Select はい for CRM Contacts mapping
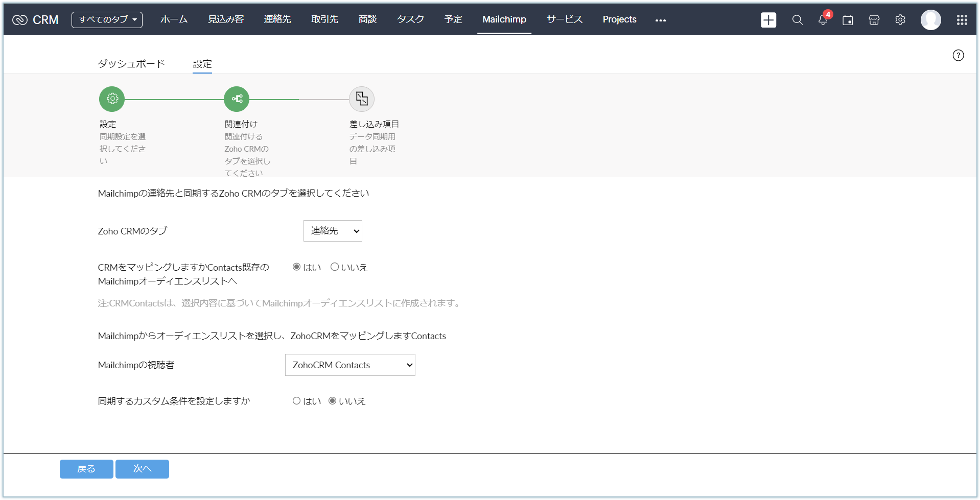The width and height of the screenshot is (980, 500). (x=296, y=267)
